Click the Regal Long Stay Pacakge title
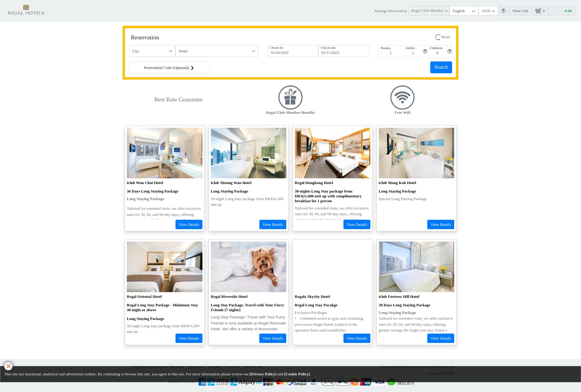Screen dimensions: 581x392 (x=316, y=305)
